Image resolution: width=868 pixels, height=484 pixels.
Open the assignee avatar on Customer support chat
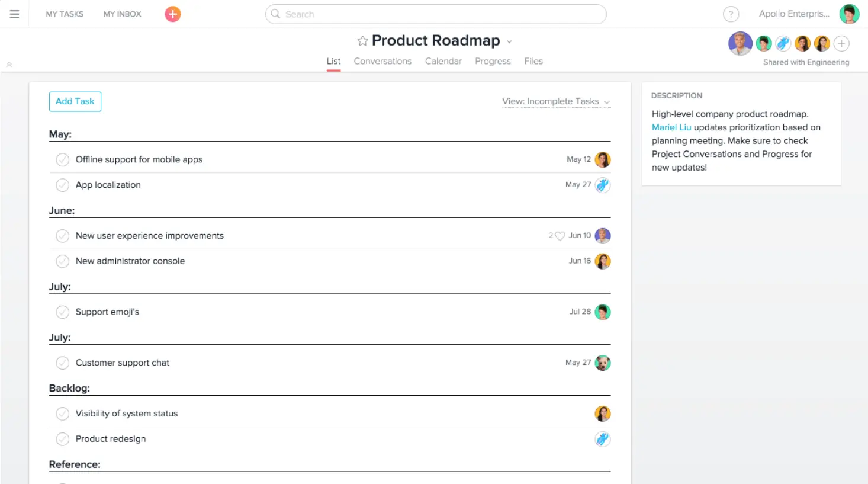pyautogui.click(x=603, y=363)
